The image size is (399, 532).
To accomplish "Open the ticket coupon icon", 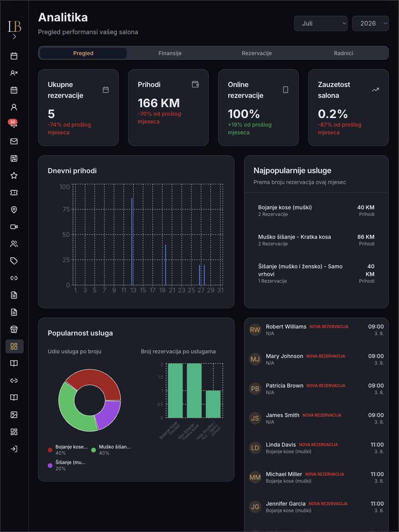I will [x=14, y=193].
